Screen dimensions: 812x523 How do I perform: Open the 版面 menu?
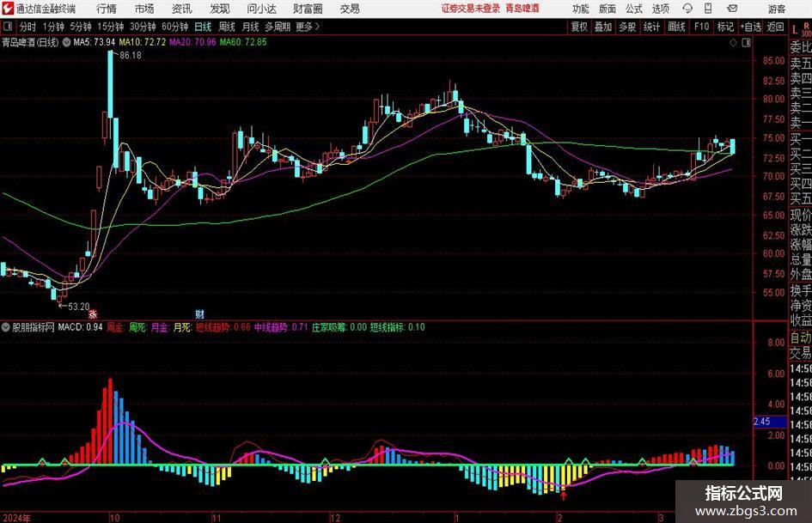point(607,9)
